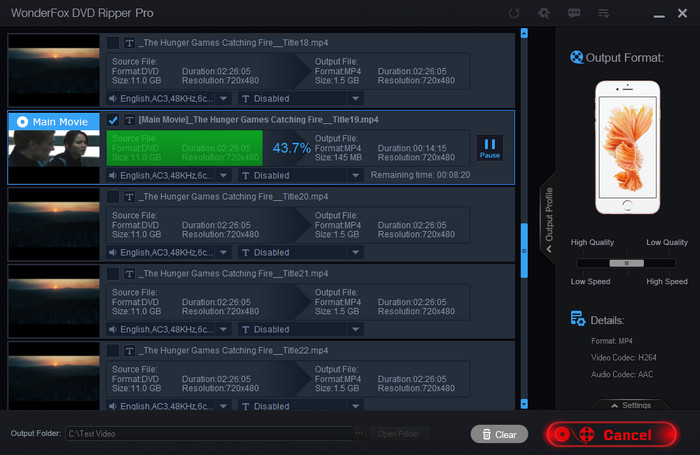Open the feedback chat icon in title bar
This screenshot has width=700, height=455.
tap(574, 13)
